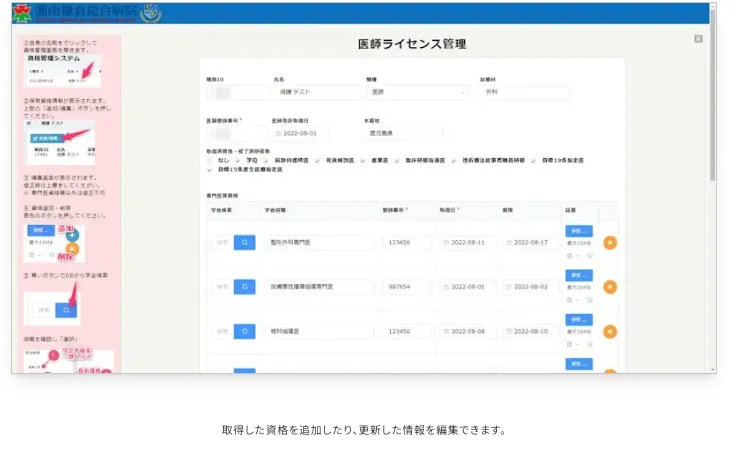Image resolution: width=741 pixels, height=458 pixels.
Task: Click the 本籍地 input field
Action: (403, 134)
